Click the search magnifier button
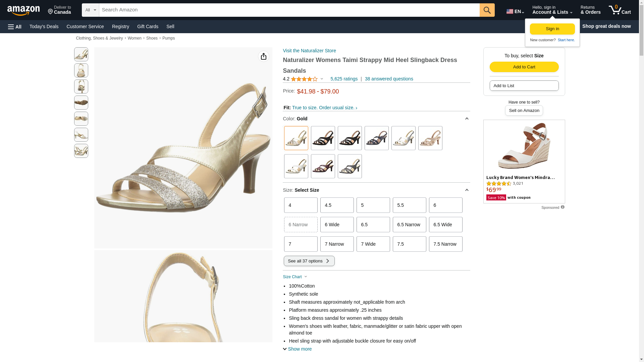Screen dimensions: 644x362 pos(487,10)
